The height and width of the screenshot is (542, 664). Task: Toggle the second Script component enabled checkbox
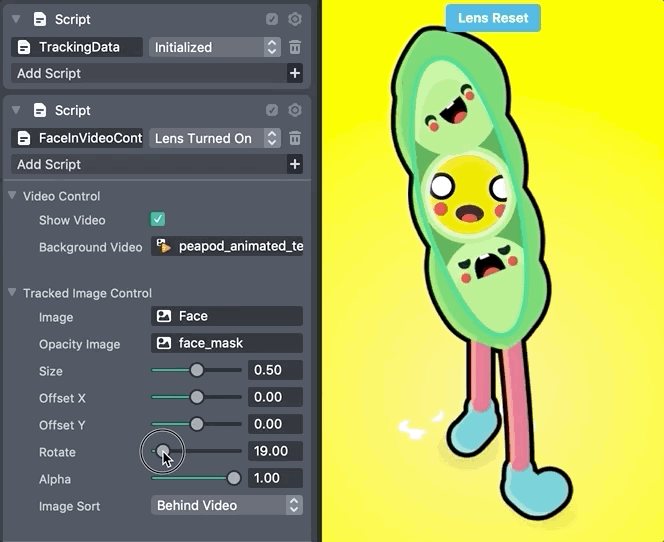(x=272, y=110)
